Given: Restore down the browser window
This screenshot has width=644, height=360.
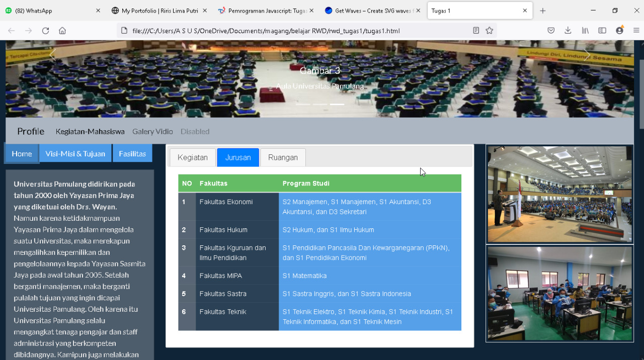Looking at the screenshot, I should click(615, 11).
